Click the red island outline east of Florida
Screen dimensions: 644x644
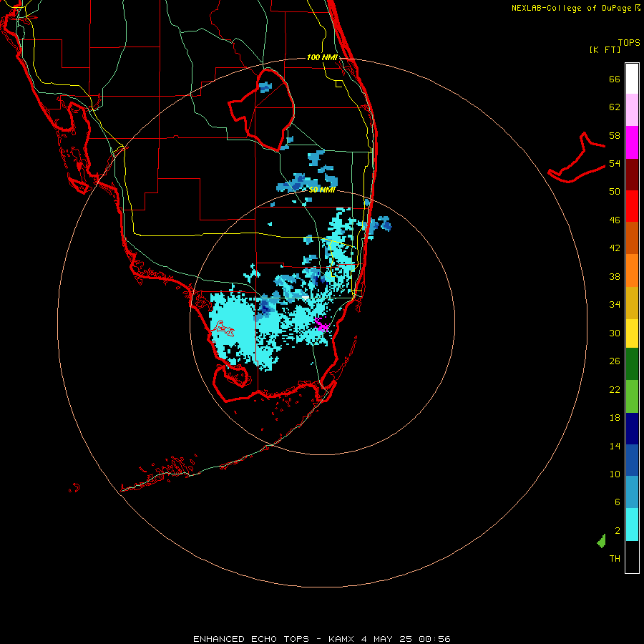(577, 158)
